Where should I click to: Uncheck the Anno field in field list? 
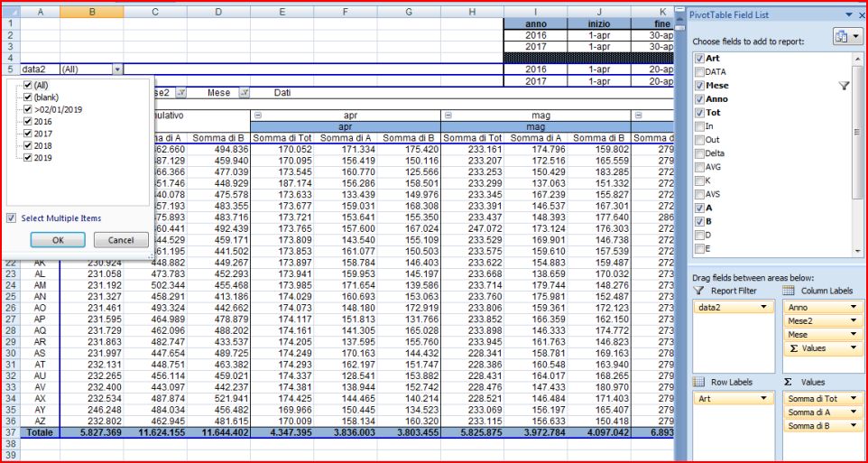point(699,99)
